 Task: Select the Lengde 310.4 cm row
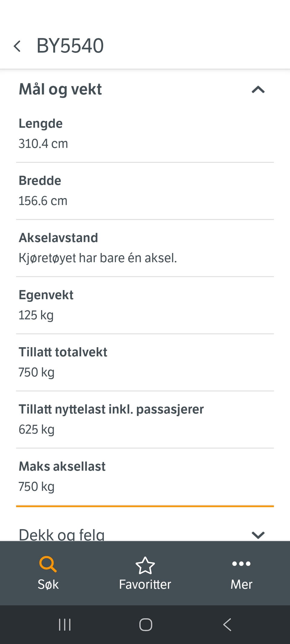(x=145, y=134)
